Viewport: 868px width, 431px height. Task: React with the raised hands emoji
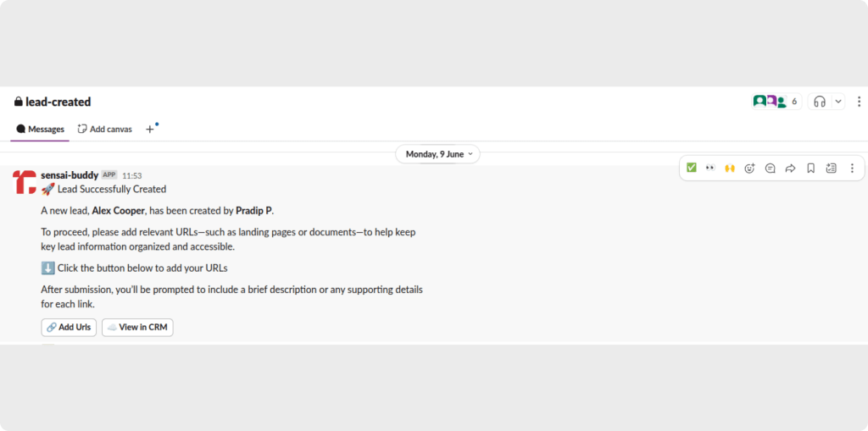730,168
